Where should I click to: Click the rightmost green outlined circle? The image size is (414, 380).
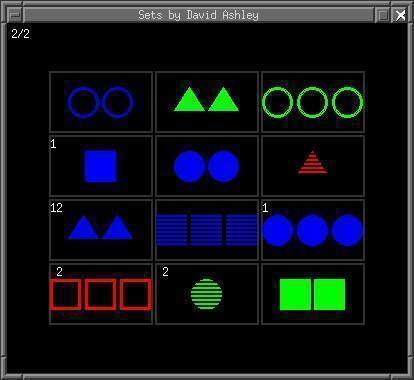(x=348, y=102)
